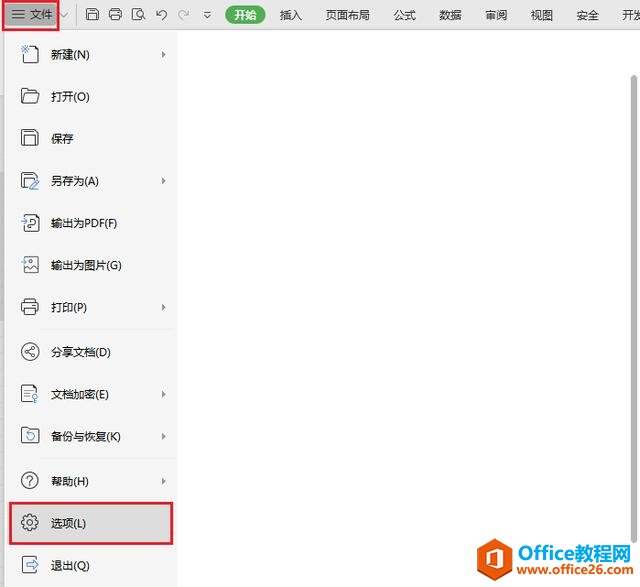The width and height of the screenshot is (640, 587).
Task: Select 备份与恢复(K) menu entry
Action: [x=91, y=436]
